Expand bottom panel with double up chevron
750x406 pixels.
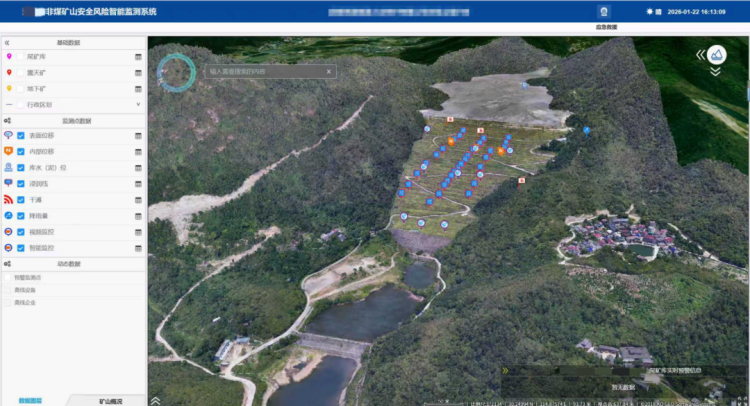coord(155,399)
